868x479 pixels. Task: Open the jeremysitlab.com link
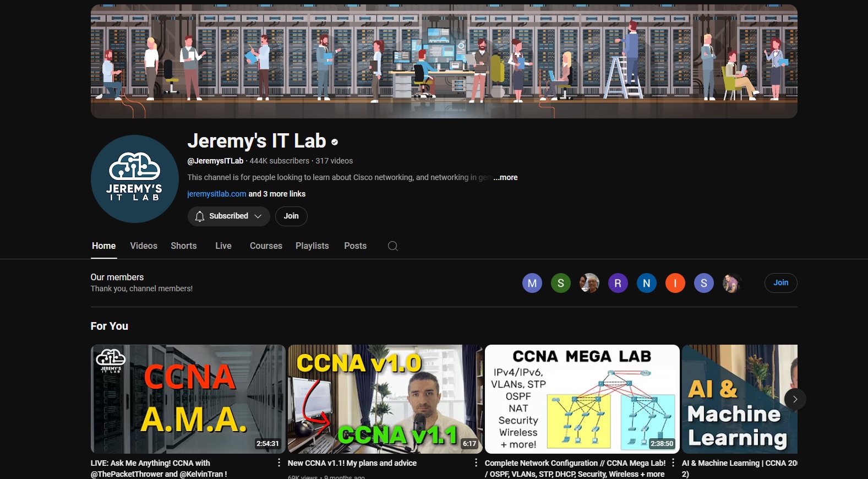217,194
